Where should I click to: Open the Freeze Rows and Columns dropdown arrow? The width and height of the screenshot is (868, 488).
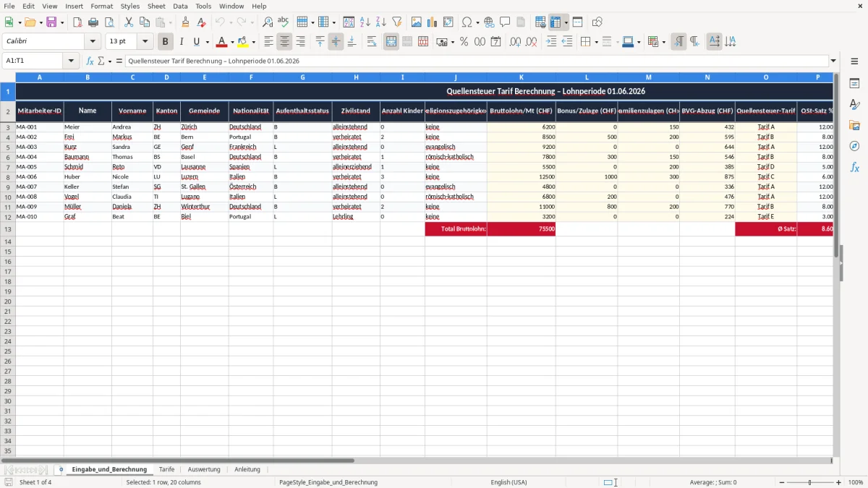click(566, 22)
